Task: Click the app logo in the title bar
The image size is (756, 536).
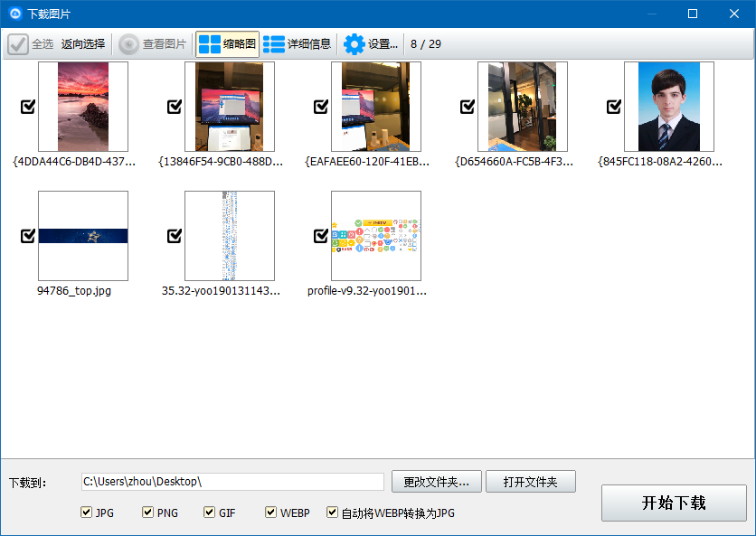Action: tap(15, 14)
